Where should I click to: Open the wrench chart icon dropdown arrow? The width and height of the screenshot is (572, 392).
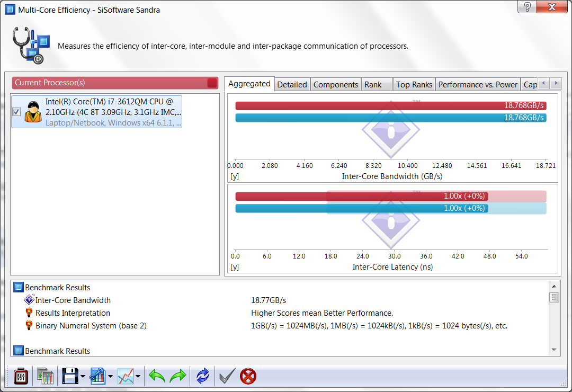111,376
